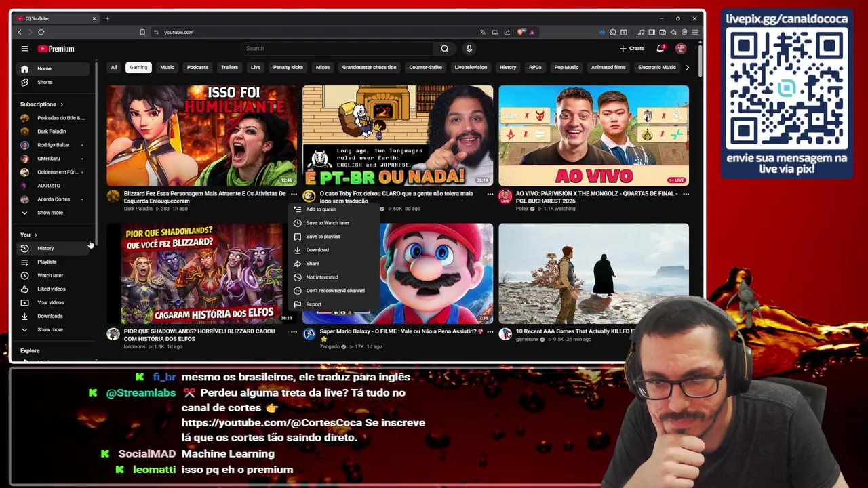
Task: Select the All category chip
Action: [x=114, y=67]
